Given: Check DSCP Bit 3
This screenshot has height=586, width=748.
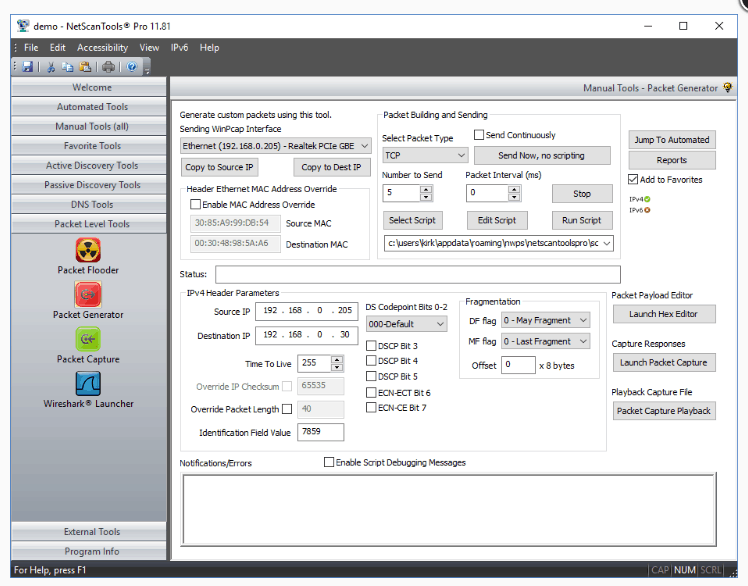Looking at the screenshot, I should click(371, 345).
